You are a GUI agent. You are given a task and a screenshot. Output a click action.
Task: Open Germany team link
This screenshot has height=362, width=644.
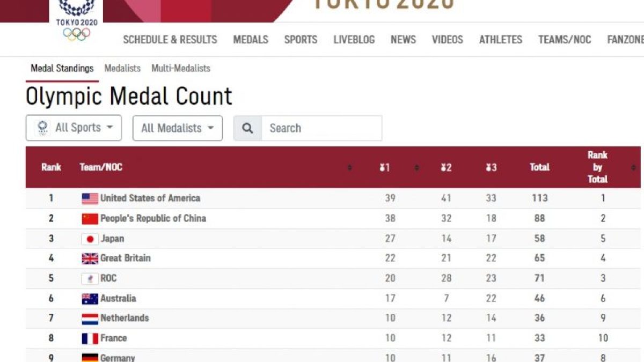point(118,358)
